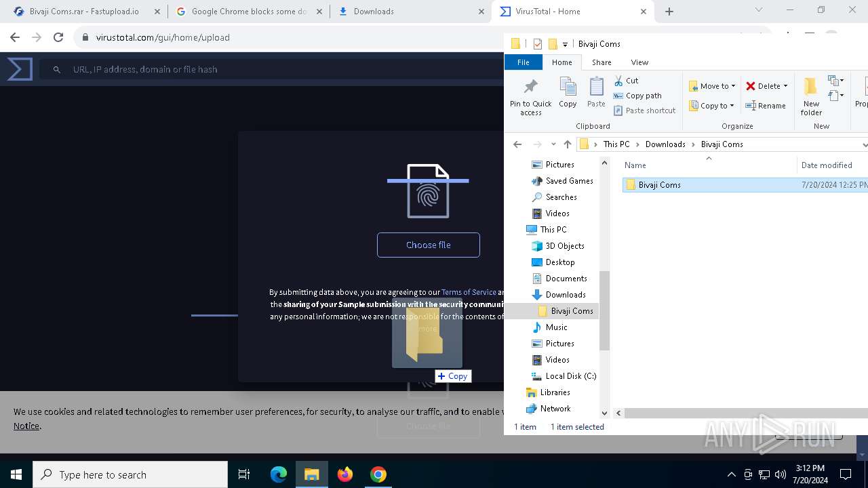This screenshot has width=868, height=488.
Task: Open the Notice link in cookie banner
Action: (26, 426)
